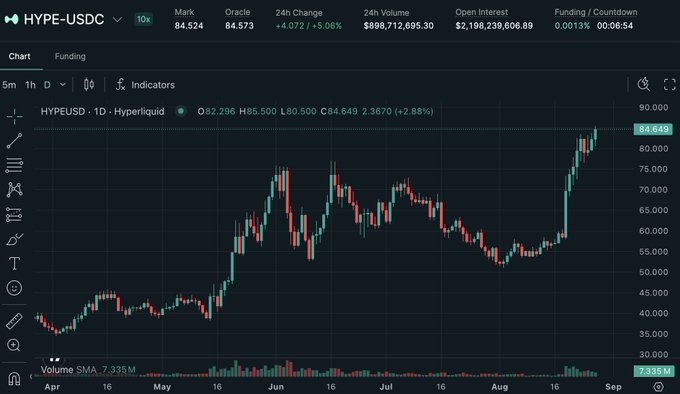
Task: Select the trend line drawing tool
Action: [14, 141]
